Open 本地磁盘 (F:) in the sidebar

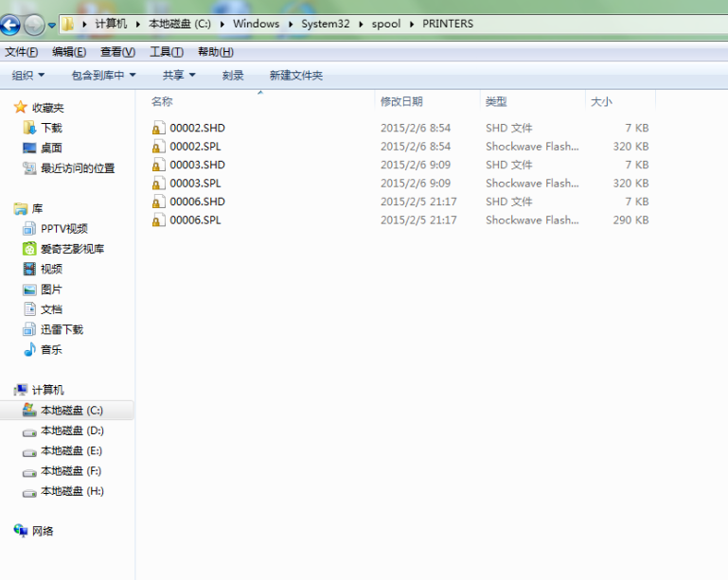(x=71, y=471)
